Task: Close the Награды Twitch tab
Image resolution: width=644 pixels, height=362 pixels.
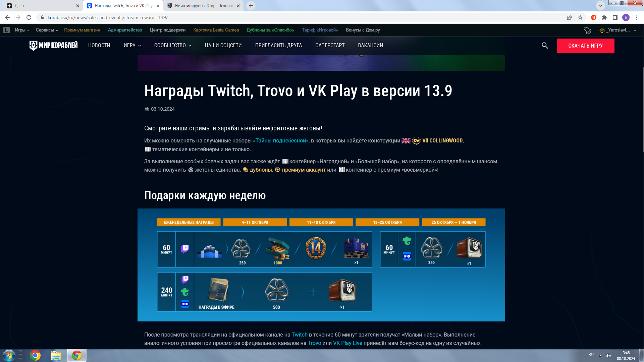Action: (158, 6)
